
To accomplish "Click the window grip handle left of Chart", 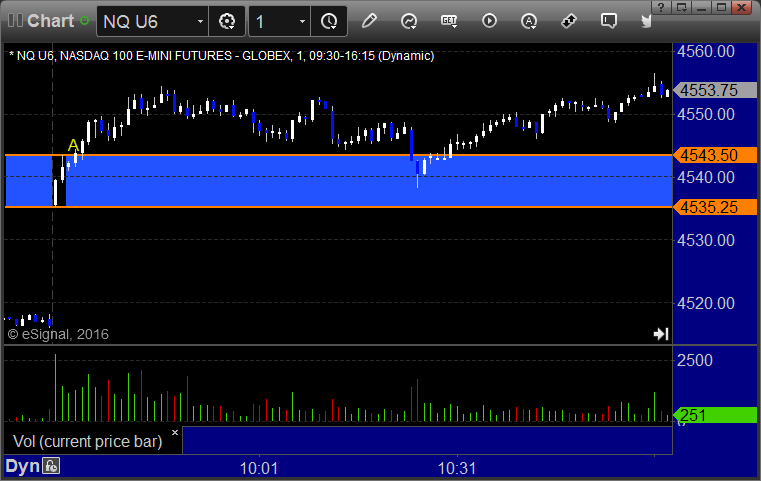I will (15, 21).
